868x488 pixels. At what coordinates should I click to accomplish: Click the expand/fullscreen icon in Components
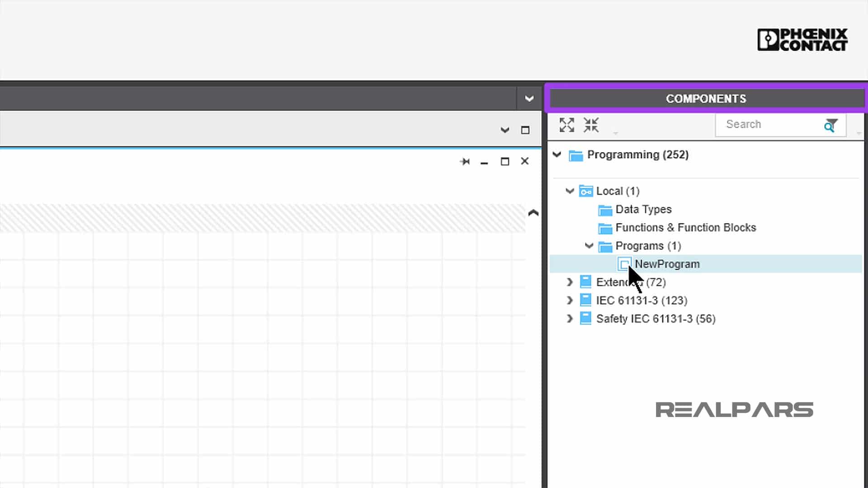click(566, 125)
